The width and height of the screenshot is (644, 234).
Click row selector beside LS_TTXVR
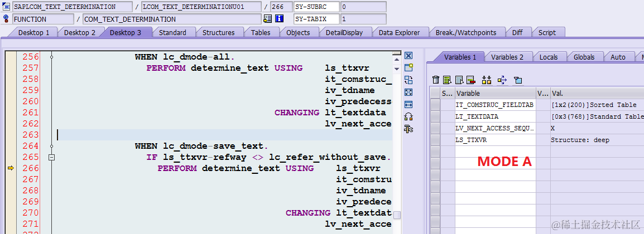point(435,140)
